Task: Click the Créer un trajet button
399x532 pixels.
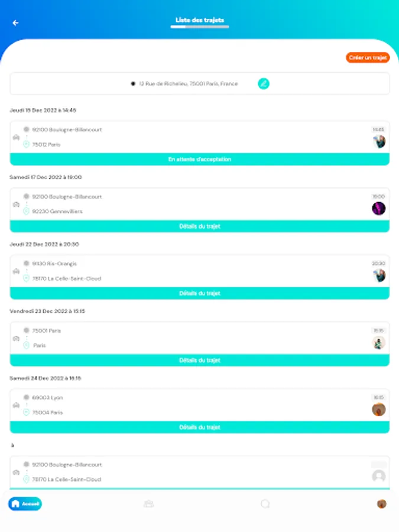Action: 368,58
